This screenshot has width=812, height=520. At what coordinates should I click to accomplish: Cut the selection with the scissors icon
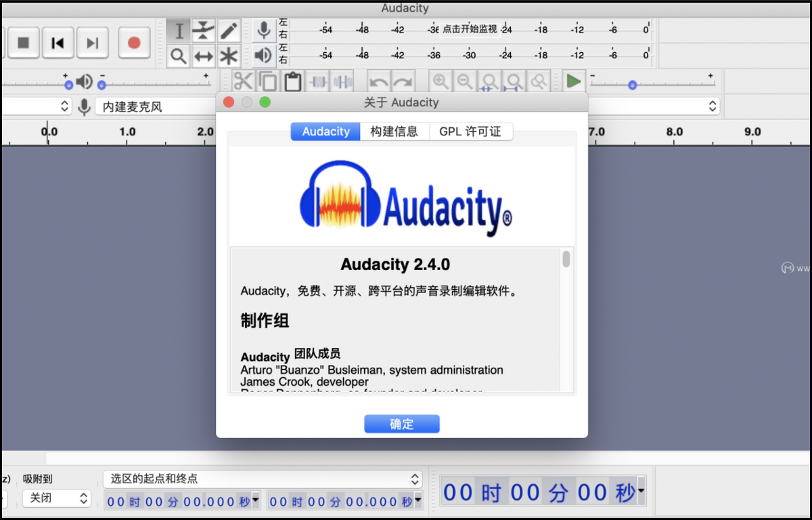[243, 82]
